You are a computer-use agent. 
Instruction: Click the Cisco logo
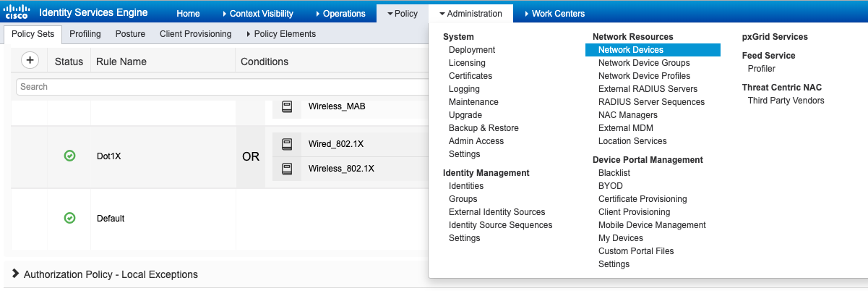(x=17, y=12)
